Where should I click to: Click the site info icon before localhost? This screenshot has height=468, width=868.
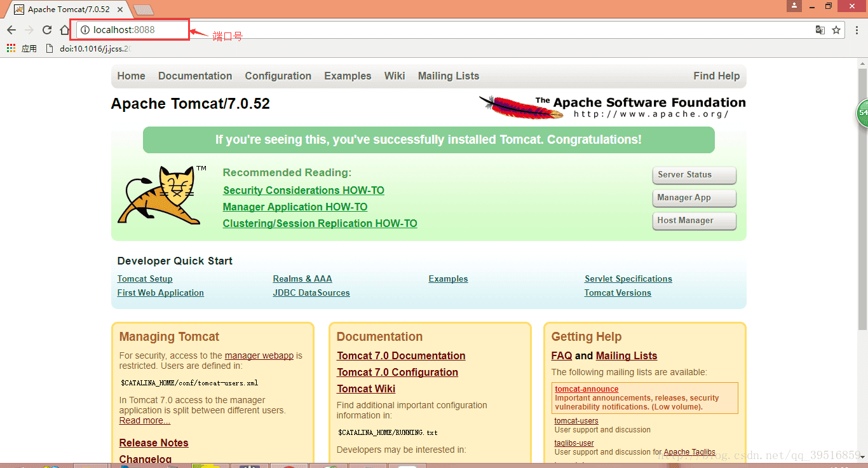[85, 30]
